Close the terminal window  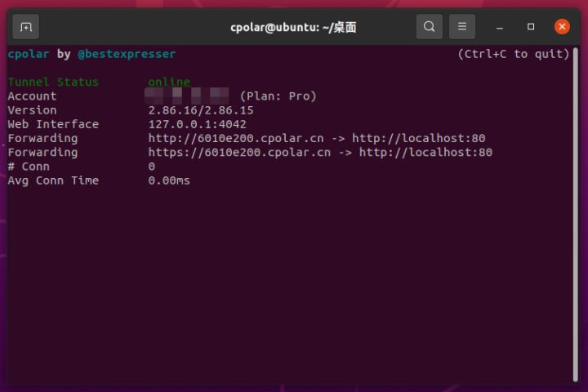pyautogui.click(x=562, y=27)
